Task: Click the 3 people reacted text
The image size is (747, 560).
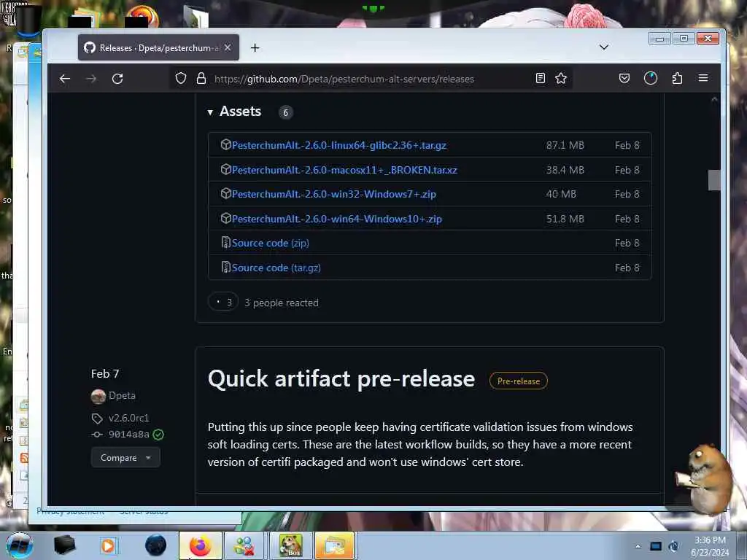Action: pos(282,303)
